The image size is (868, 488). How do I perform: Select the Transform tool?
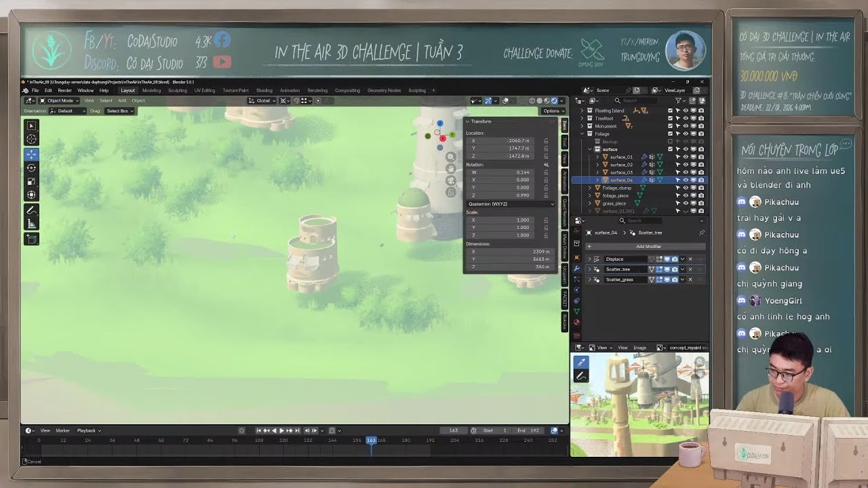tap(31, 195)
